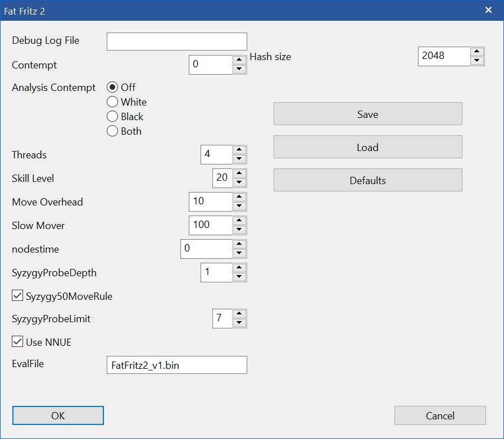
Task: Decrease Hash size using the down arrow
Action: (x=477, y=61)
